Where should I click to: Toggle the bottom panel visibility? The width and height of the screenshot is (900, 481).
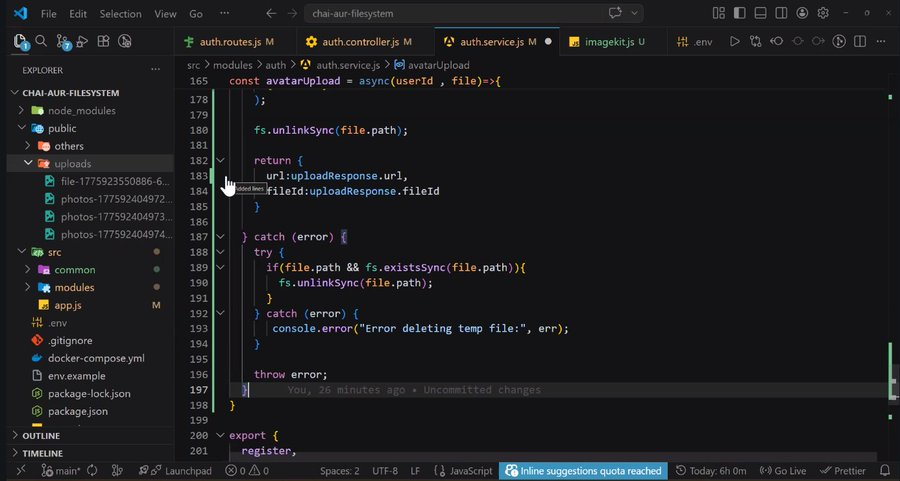pyautogui.click(x=761, y=13)
